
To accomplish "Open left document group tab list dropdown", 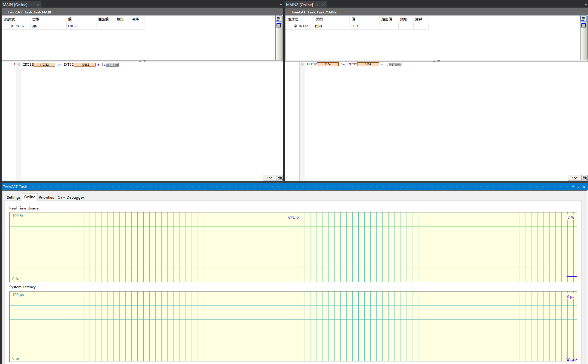I will click(281, 5).
